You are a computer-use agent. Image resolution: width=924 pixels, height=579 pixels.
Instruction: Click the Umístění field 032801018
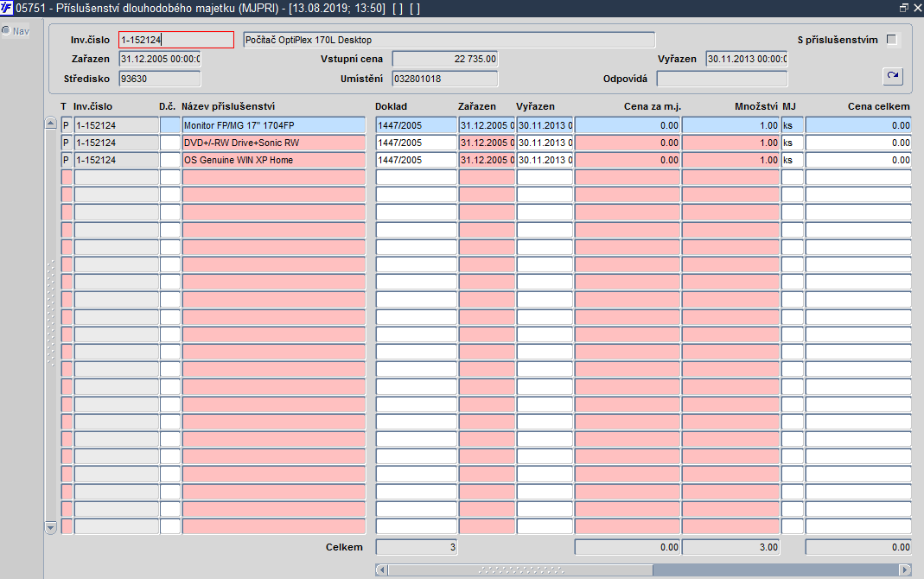coord(445,79)
